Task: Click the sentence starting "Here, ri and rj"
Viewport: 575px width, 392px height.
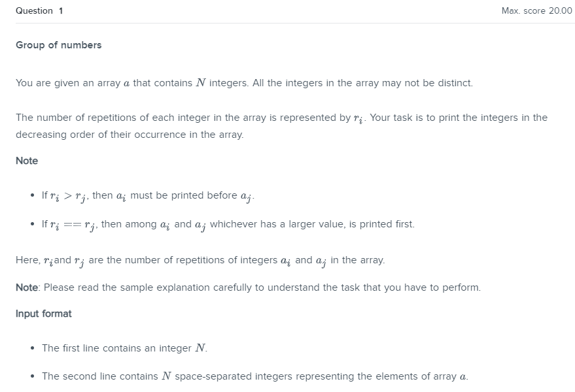Action: pos(200,261)
